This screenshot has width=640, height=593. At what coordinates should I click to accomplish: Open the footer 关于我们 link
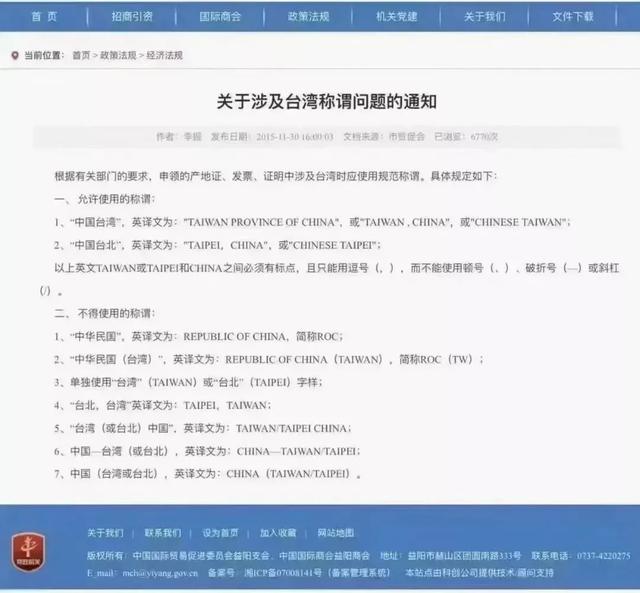105,533
